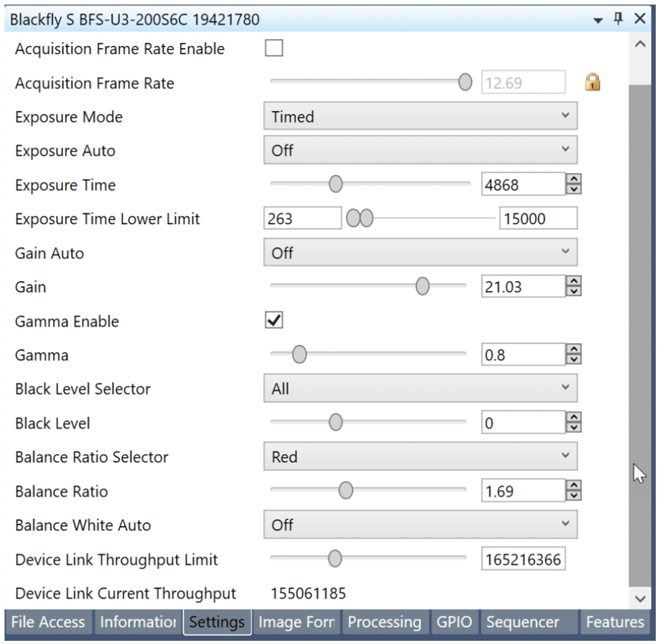This screenshot has width=661, height=644.
Task: Open the Exposure Auto dropdown
Action: pos(421,150)
